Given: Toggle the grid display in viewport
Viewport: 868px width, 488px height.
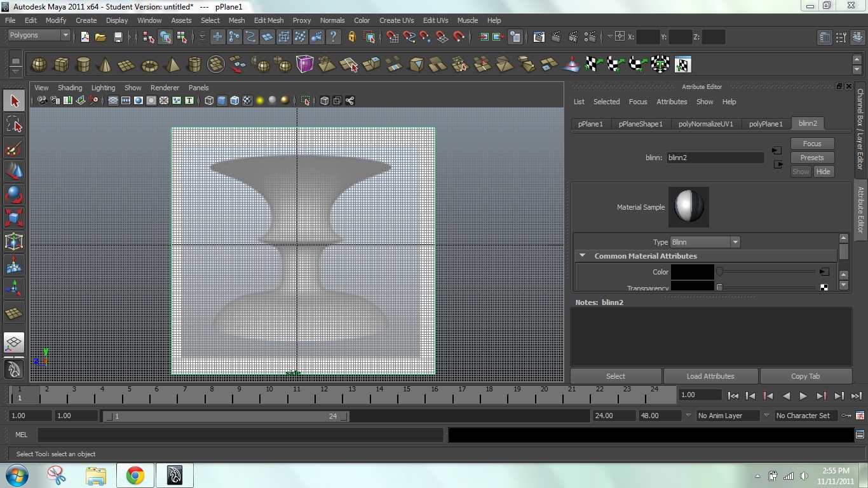Looking at the screenshot, I should [112, 100].
